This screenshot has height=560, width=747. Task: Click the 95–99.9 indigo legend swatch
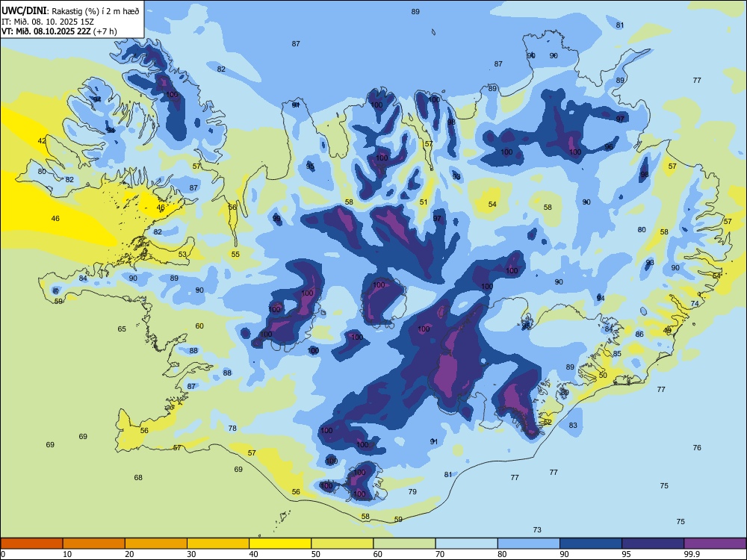pyautogui.click(x=653, y=544)
